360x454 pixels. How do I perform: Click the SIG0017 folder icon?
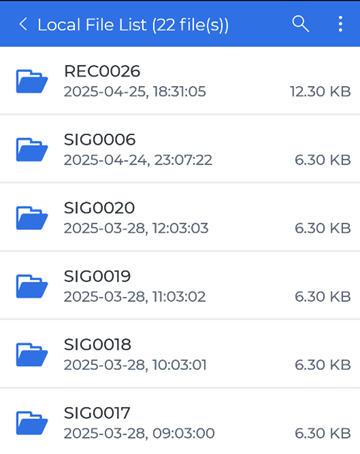pos(32,423)
